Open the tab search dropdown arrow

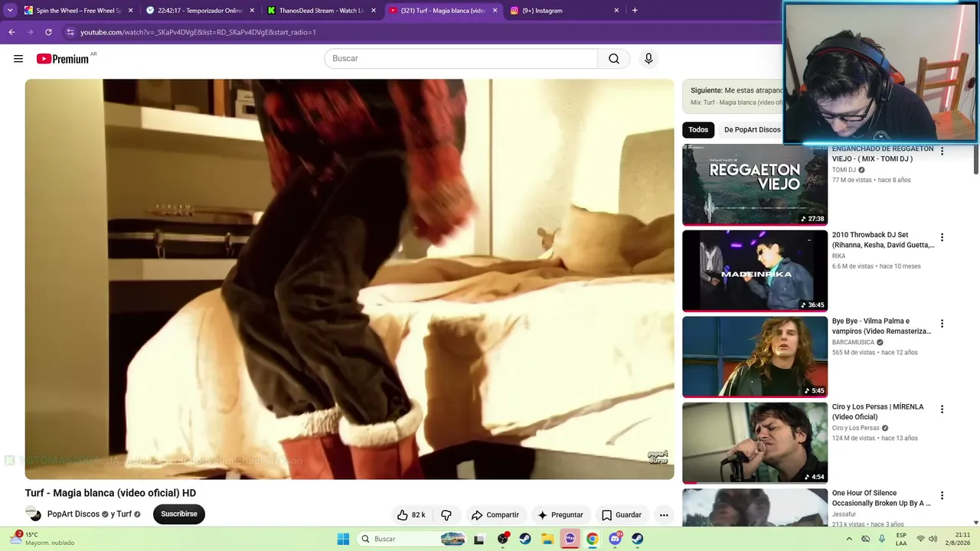[10, 11]
